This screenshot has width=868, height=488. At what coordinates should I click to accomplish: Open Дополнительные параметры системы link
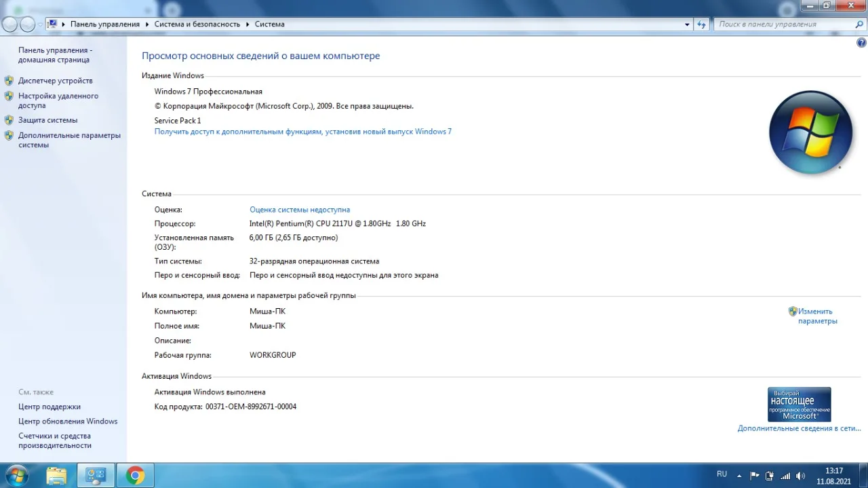[x=69, y=140]
